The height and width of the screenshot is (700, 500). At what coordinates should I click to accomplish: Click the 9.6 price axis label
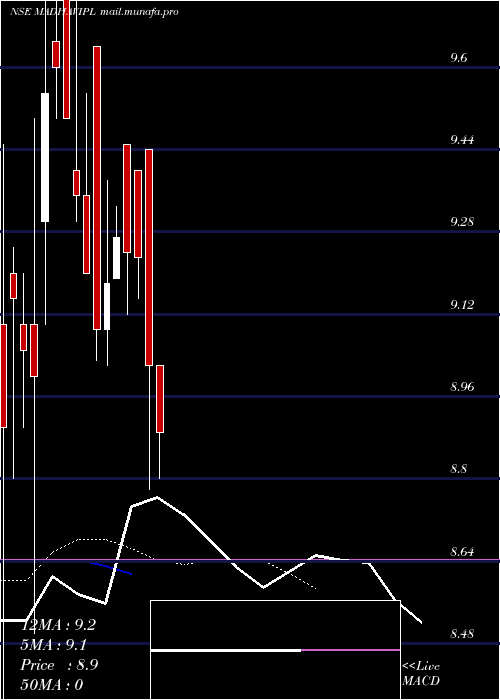click(459, 58)
